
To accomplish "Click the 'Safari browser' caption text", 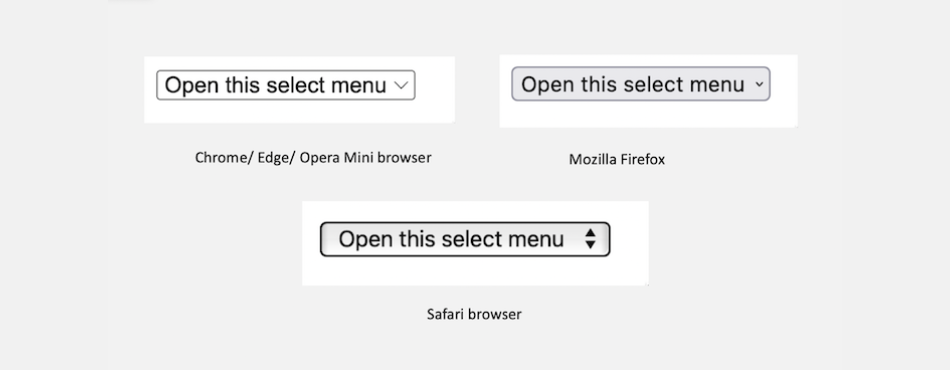I will (x=474, y=314).
